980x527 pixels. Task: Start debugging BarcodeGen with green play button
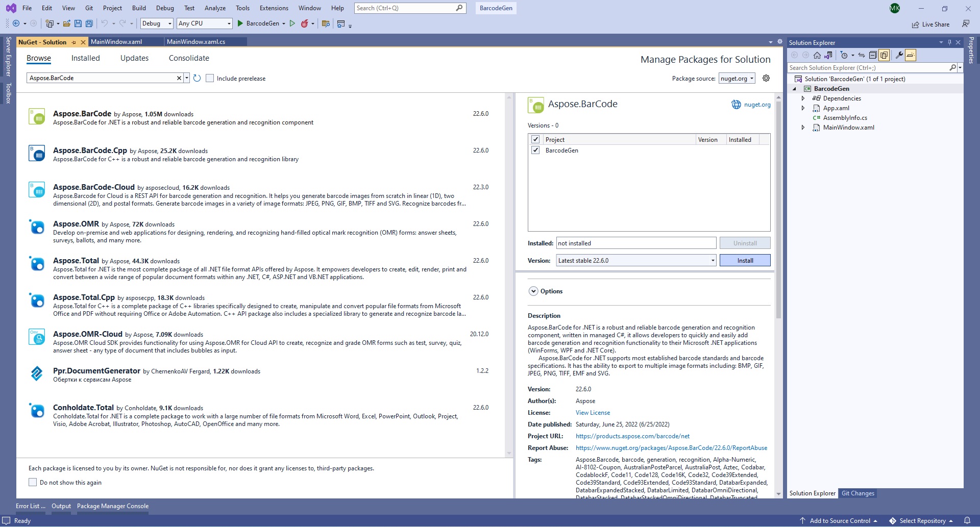click(x=240, y=23)
